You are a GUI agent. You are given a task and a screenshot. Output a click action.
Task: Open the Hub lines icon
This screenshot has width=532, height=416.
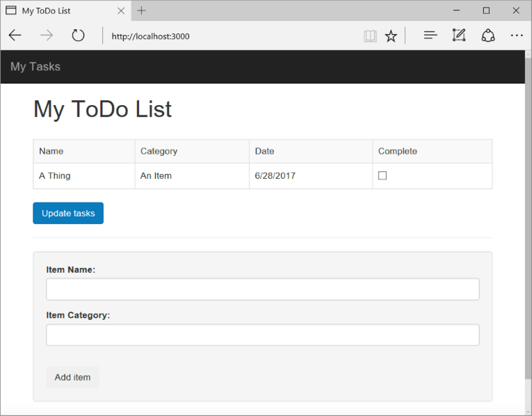[x=430, y=35]
